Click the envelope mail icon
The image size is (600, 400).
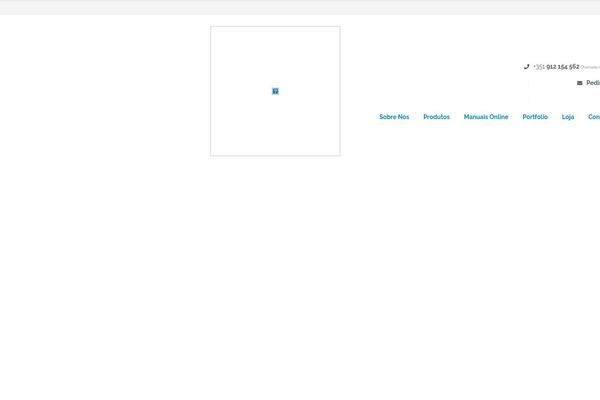[x=579, y=83]
